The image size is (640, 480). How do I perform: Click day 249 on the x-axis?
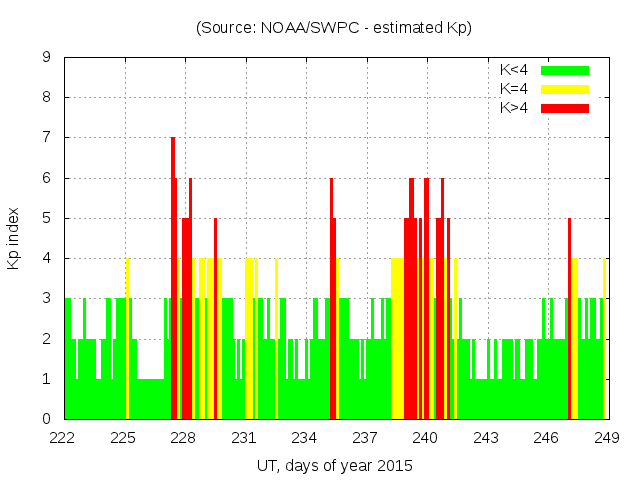(x=607, y=438)
